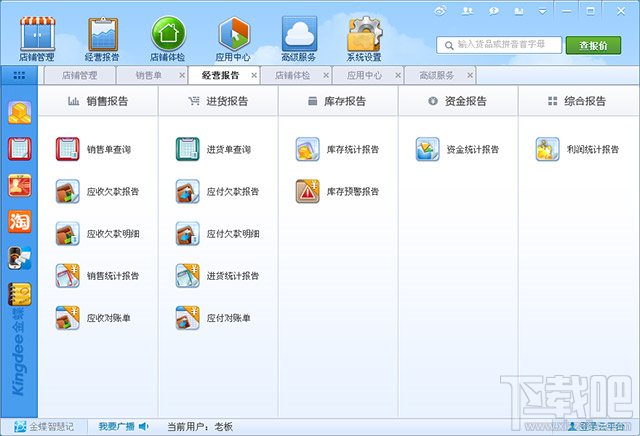Click the VIP member card sidebar icon
The width and height of the screenshot is (640, 436).
(x=20, y=185)
